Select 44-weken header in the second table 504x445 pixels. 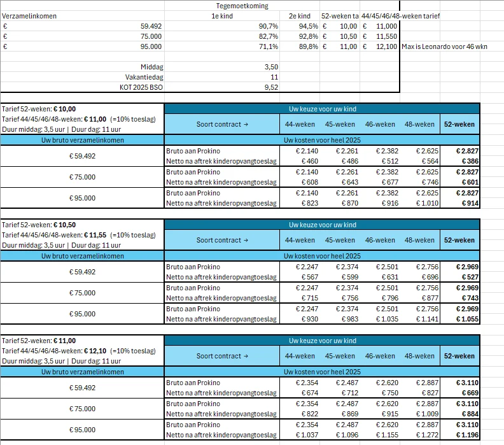coord(300,240)
